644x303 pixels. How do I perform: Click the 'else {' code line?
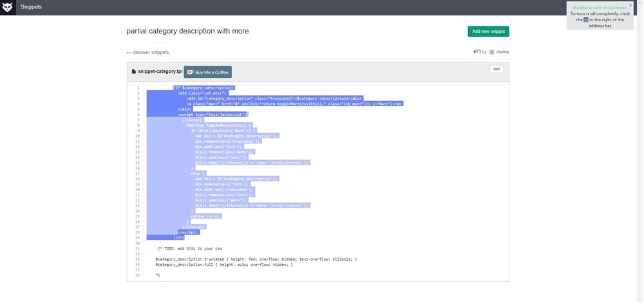(198, 174)
